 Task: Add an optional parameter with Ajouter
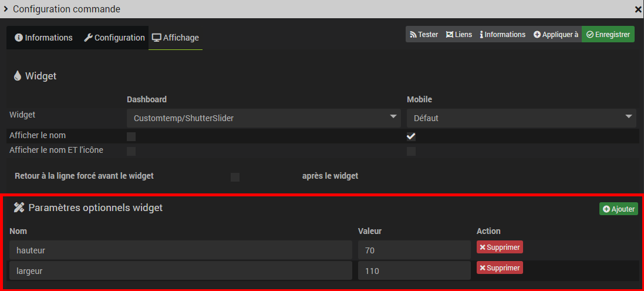(619, 209)
